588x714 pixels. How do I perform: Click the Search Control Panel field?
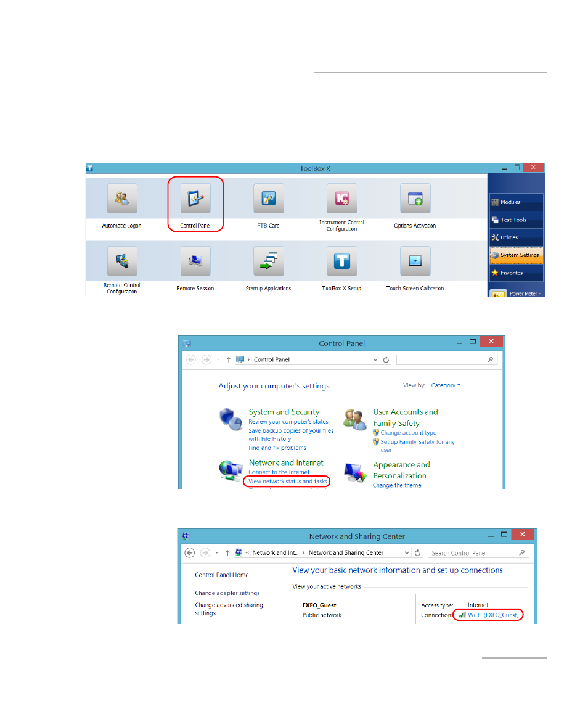click(478, 553)
